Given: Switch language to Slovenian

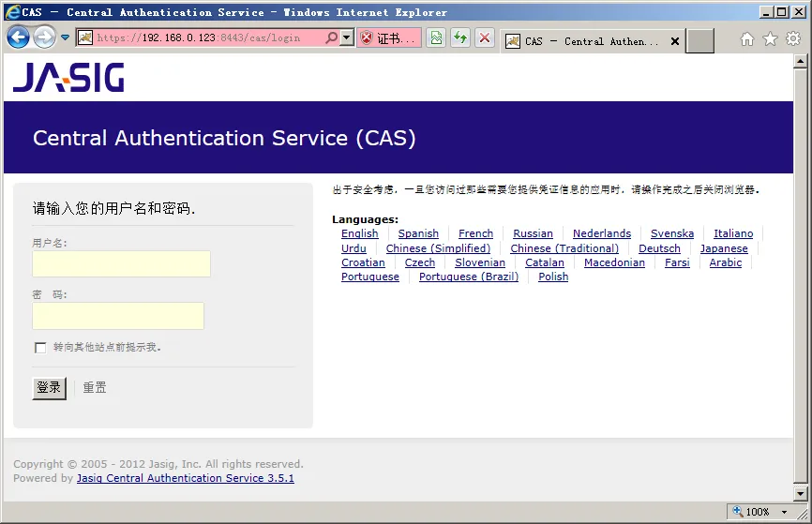Looking at the screenshot, I should click(x=480, y=262).
